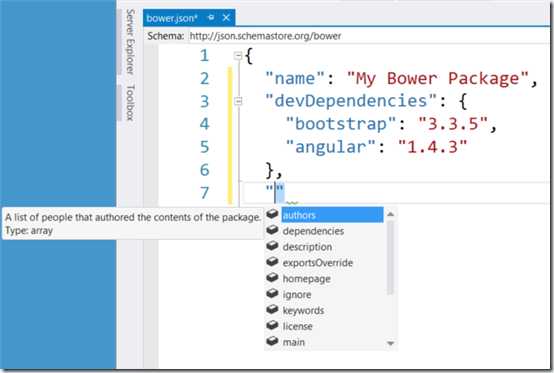Click the authors tooltip description text
This screenshot has height=373, width=554.
(x=133, y=217)
